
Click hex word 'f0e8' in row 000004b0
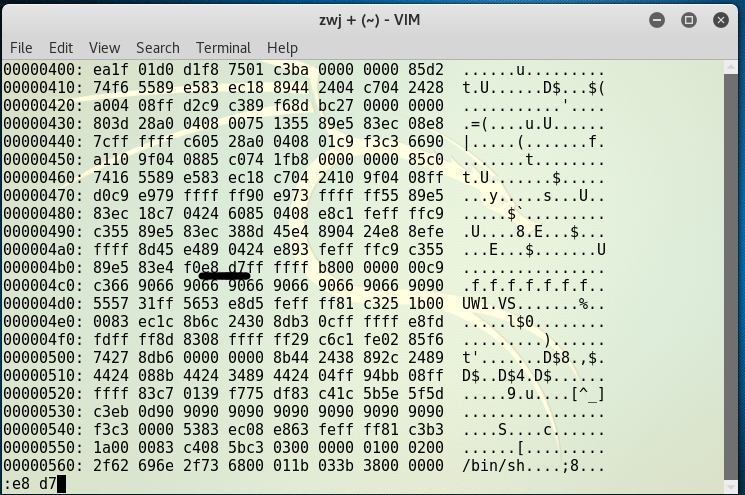201,267
